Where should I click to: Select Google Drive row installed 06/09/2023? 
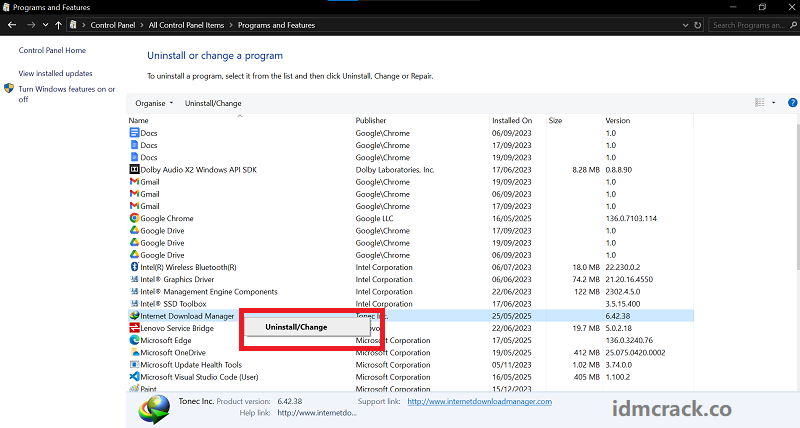tap(411, 255)
